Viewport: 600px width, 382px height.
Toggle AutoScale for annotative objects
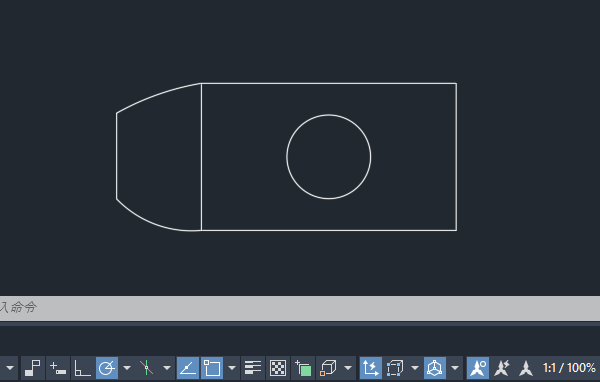tap(502, 368)
